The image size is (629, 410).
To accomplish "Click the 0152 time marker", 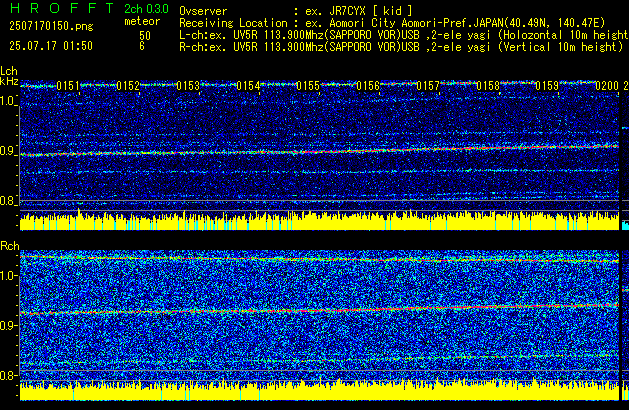I will point(128,86).
